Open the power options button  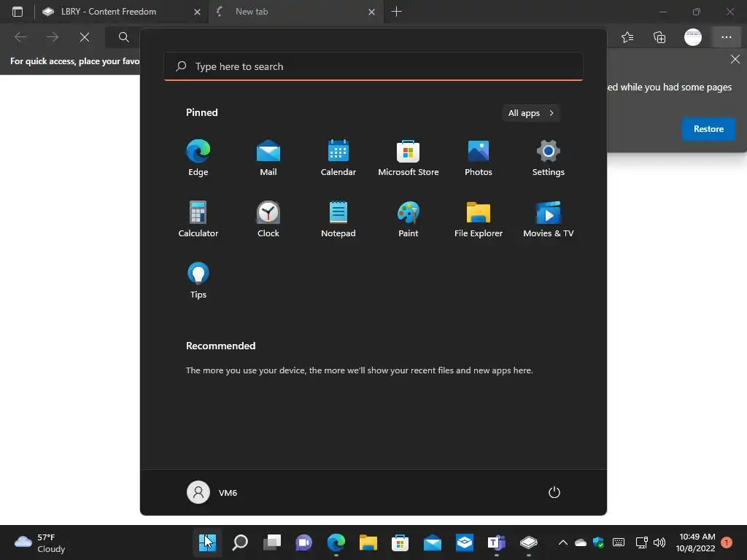(x=554, y=492)
